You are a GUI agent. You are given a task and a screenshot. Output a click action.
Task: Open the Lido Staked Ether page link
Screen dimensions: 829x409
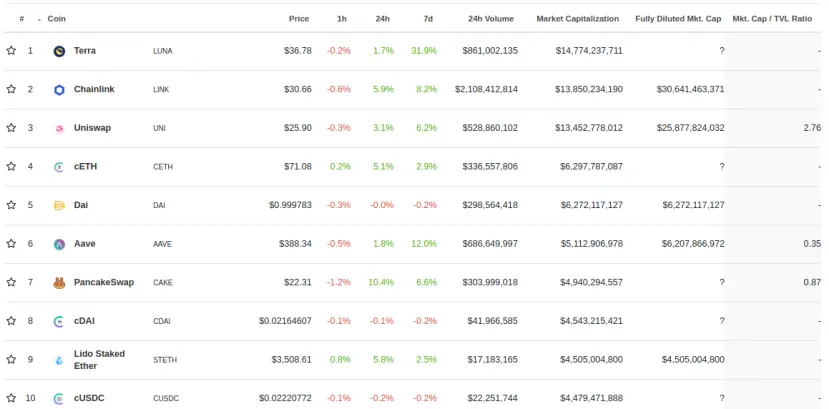point(99,359)
